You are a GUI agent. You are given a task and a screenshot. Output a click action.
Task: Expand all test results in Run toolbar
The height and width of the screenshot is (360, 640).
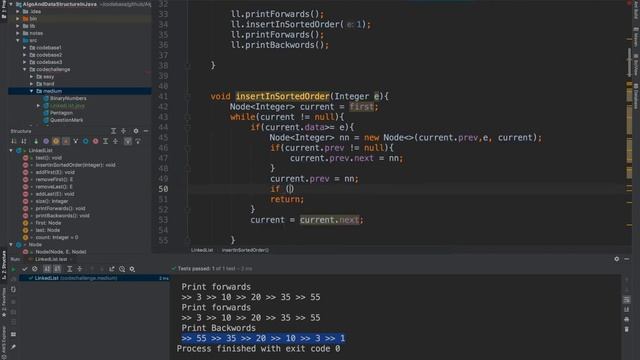tap(70, 269)
